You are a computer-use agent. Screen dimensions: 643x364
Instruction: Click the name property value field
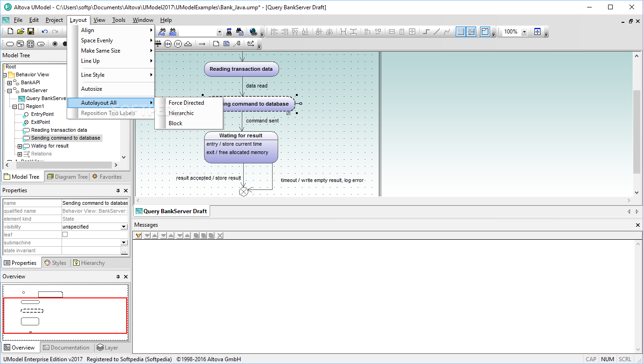(x=95, y=203)
